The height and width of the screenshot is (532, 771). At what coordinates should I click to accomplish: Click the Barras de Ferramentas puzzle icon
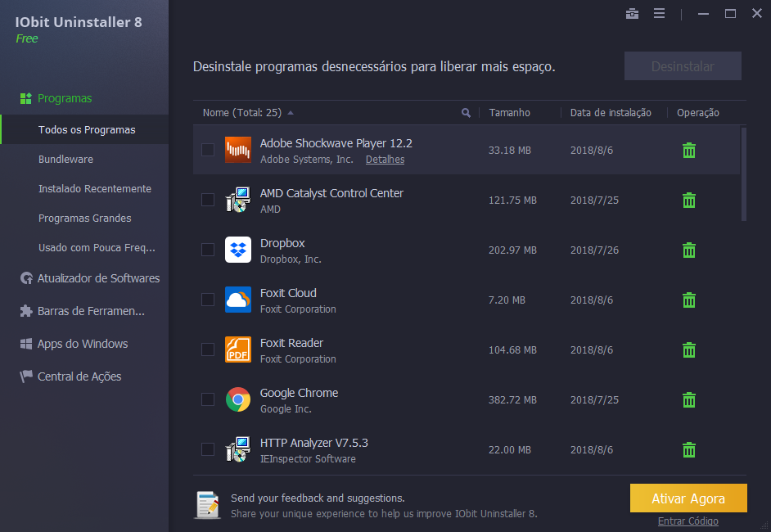(x=26, y=311)
